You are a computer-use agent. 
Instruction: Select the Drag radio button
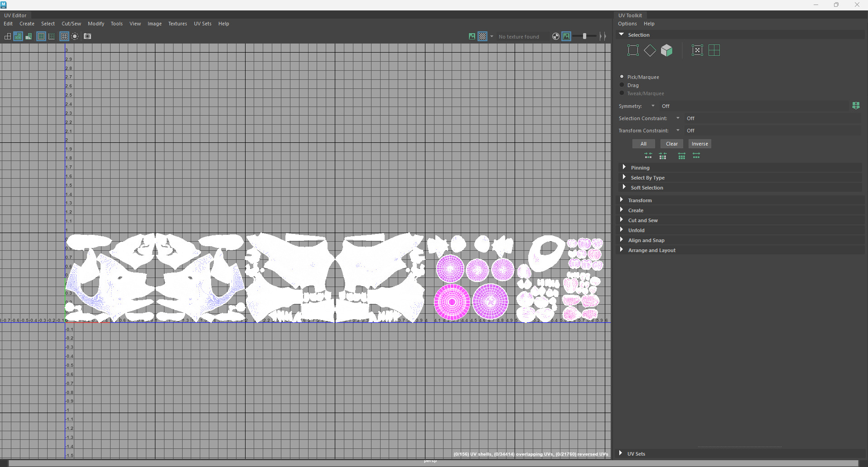(x=622, y=85)
